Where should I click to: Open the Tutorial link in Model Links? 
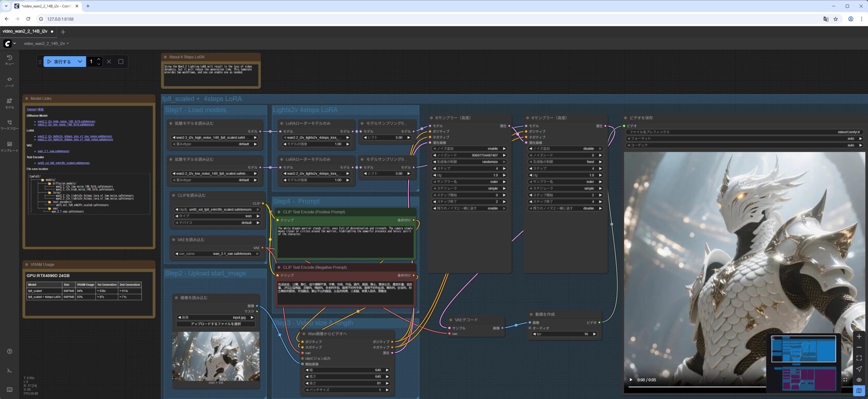[x=31, y=109]
